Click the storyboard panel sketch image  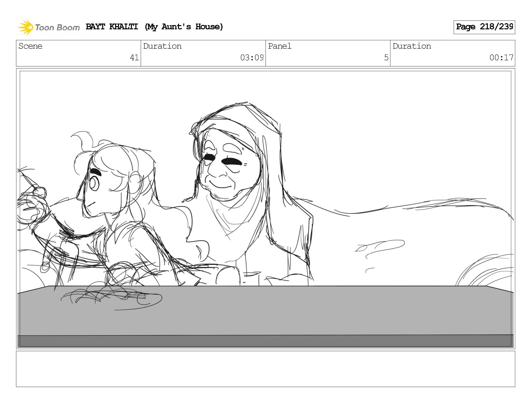click(x=266, y=209)
